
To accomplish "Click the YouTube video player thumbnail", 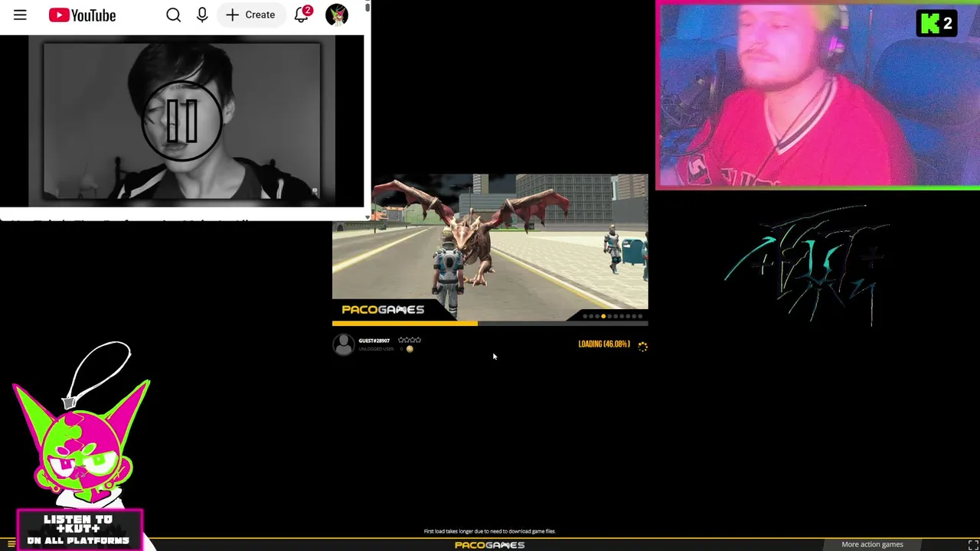I will click(182, 122).
